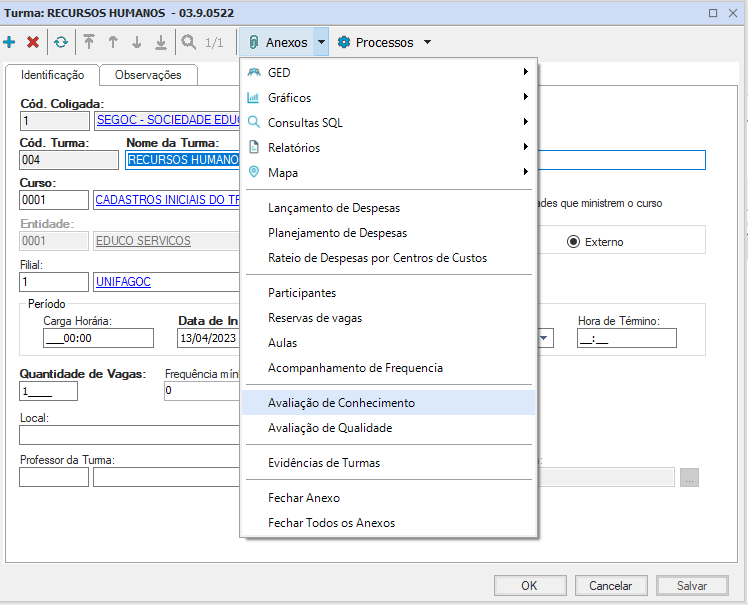Screen dimensions: 748x605
Task: Click the next record down arrow
Action: [136, 43]
